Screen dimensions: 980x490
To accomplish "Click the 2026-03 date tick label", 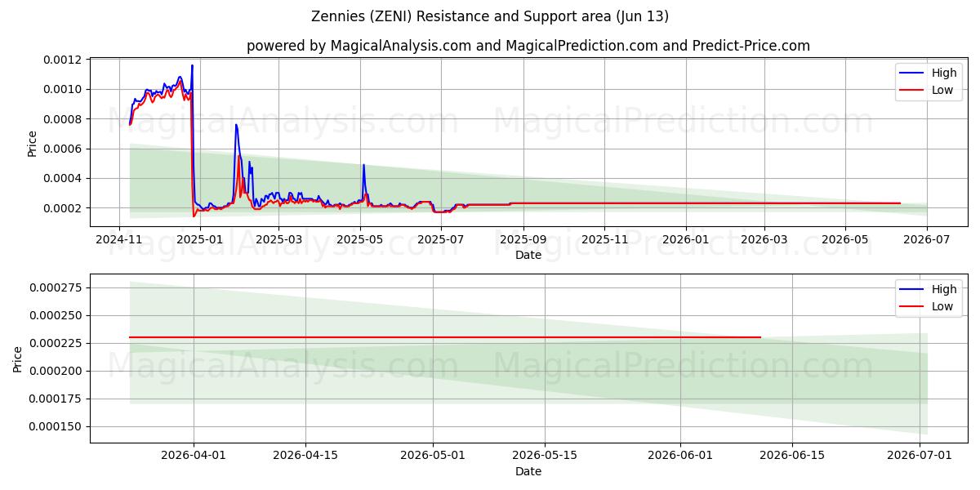I will 764,239.
